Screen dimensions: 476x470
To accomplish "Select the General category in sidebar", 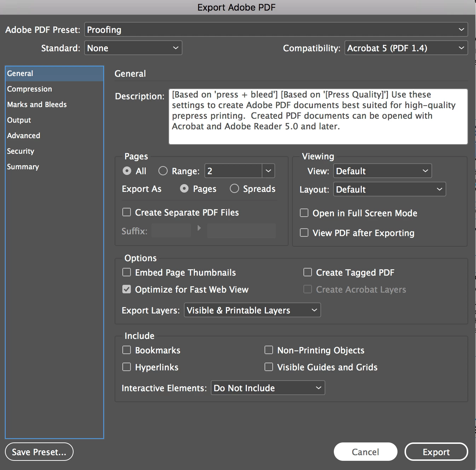I will pos(54,74).
